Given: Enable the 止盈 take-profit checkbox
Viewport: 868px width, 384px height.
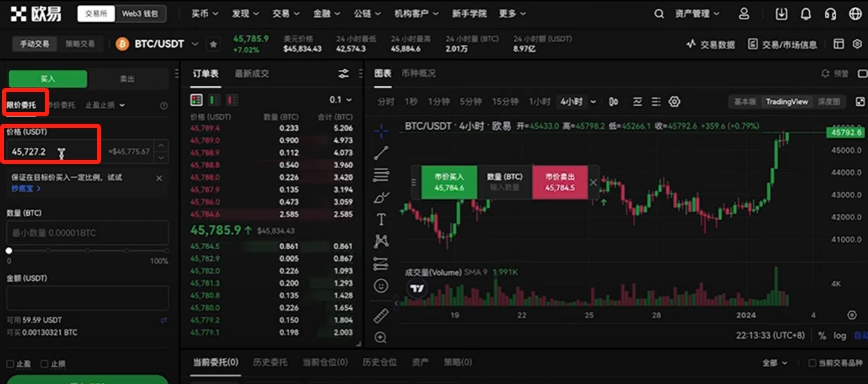Looking at the screenshot, I should (10, 364).
